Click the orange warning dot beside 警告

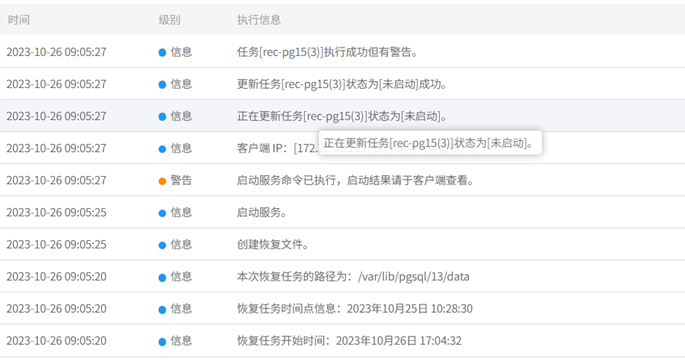pos(162,181)
